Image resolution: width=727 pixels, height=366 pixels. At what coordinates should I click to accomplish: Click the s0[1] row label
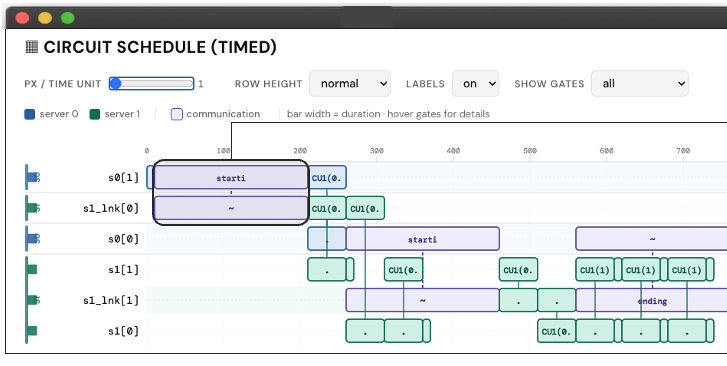click(123, 178)
